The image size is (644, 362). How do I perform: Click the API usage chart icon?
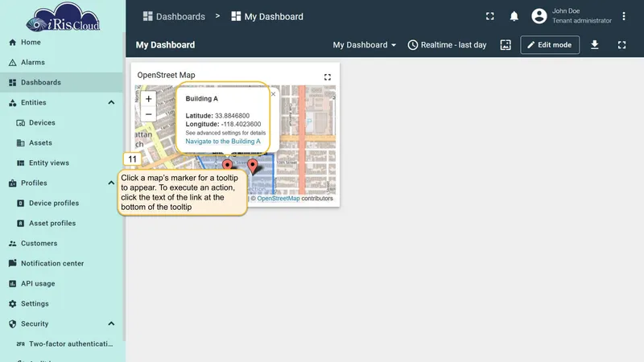pyautogui.click(x=13, y=284)
